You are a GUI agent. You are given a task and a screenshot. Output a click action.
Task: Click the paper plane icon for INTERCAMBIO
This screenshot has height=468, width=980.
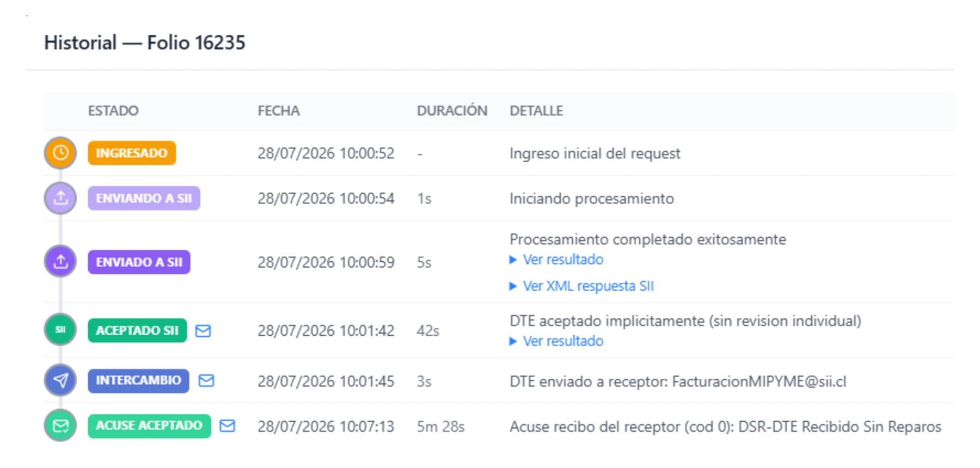click(x=60, y=380)
